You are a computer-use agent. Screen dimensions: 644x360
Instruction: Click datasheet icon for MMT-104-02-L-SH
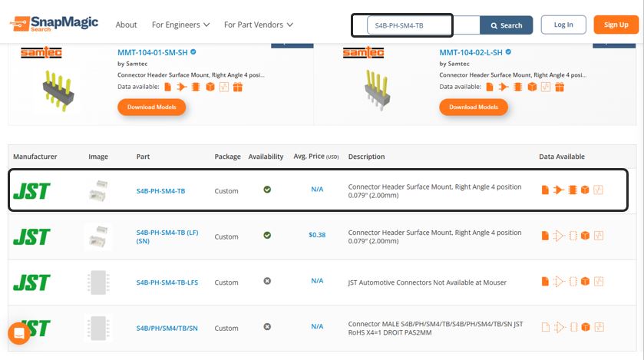[x=490, y=87]
